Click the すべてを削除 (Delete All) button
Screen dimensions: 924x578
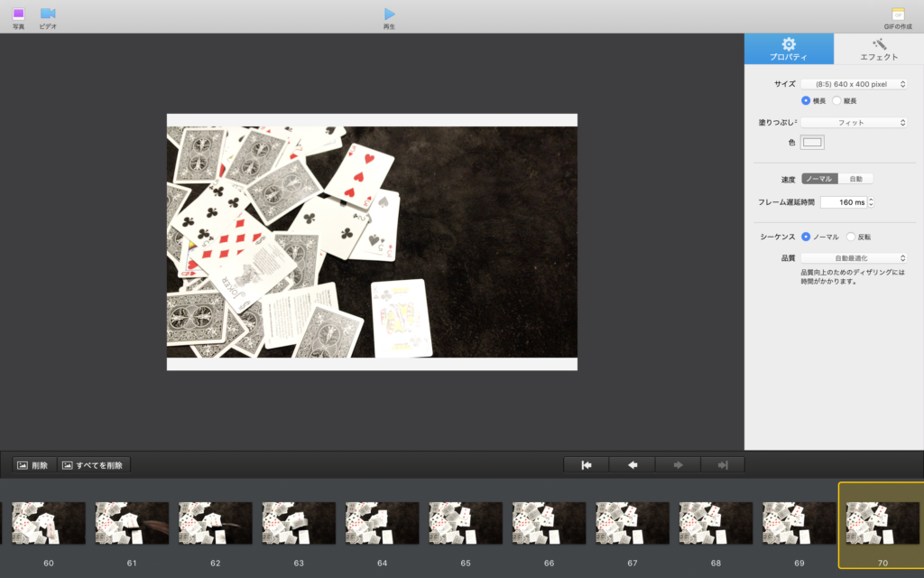pyautogui.click(x=94, y=465)
